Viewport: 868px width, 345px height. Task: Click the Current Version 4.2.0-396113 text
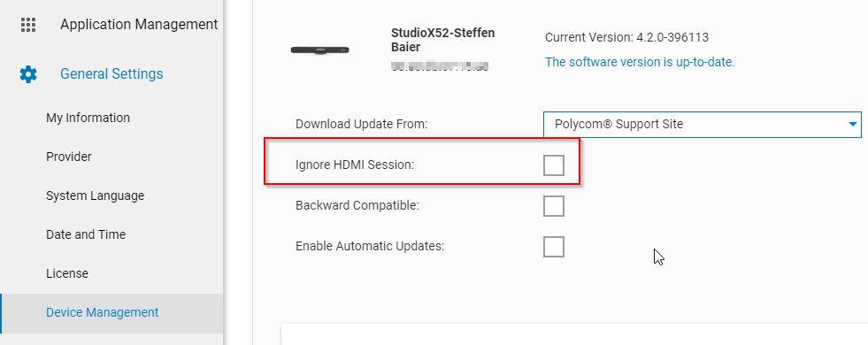[x=626, y=38]
